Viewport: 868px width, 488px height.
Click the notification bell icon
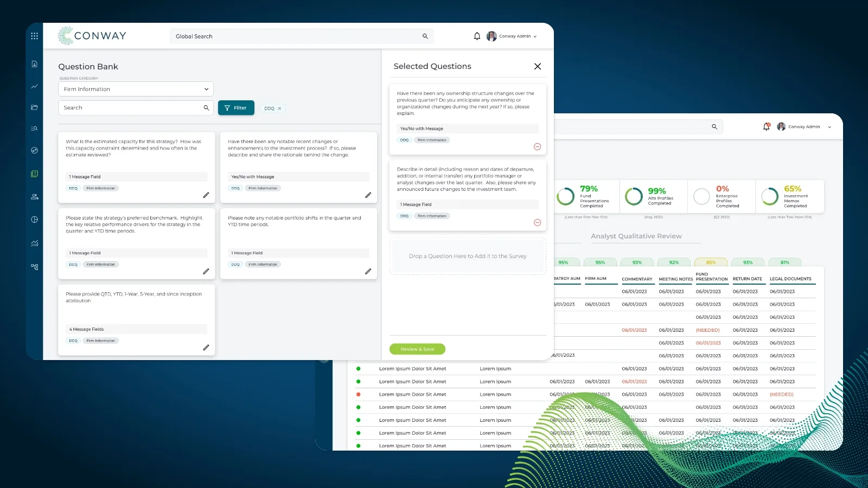477,36
